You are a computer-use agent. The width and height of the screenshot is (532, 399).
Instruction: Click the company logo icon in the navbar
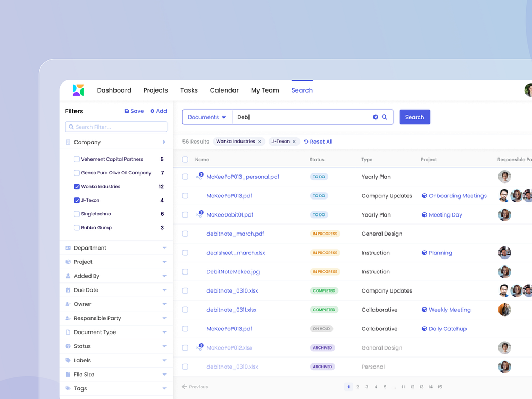tap(78, 90)
